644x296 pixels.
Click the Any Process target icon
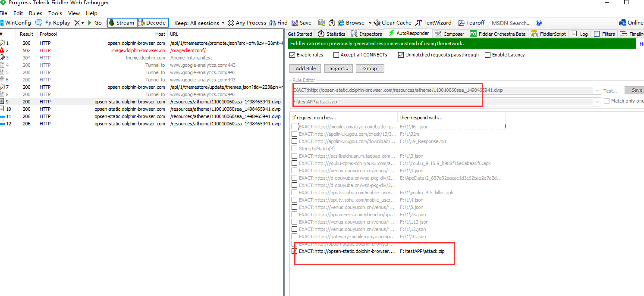(231, 23)
